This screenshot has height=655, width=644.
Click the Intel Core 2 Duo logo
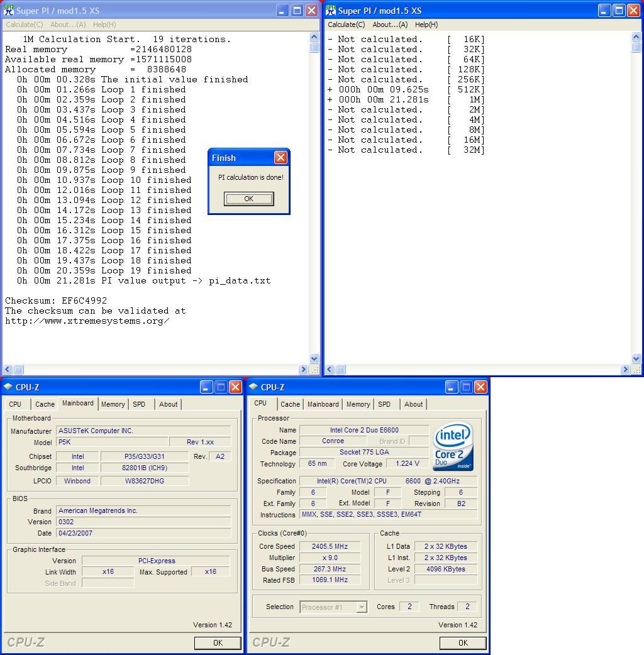coord(453,446)
